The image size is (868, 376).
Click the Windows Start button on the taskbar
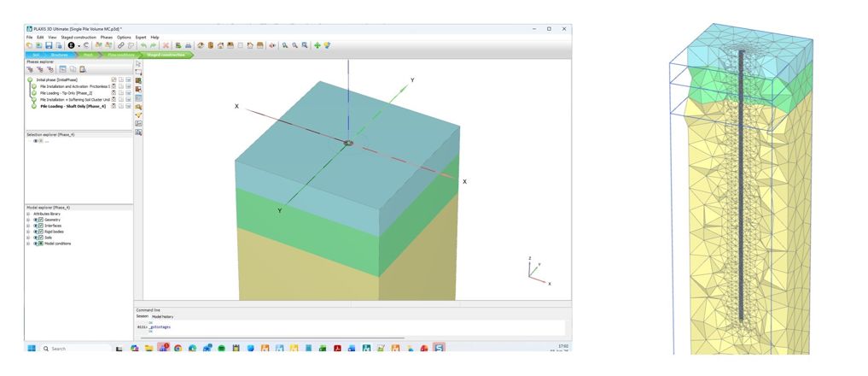click(32, 349)
